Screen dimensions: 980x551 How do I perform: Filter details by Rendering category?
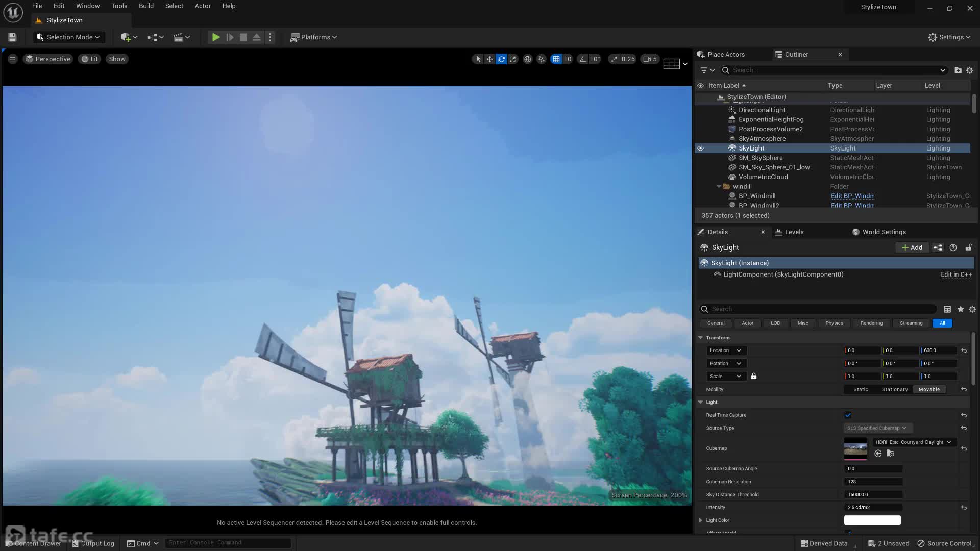871,323
